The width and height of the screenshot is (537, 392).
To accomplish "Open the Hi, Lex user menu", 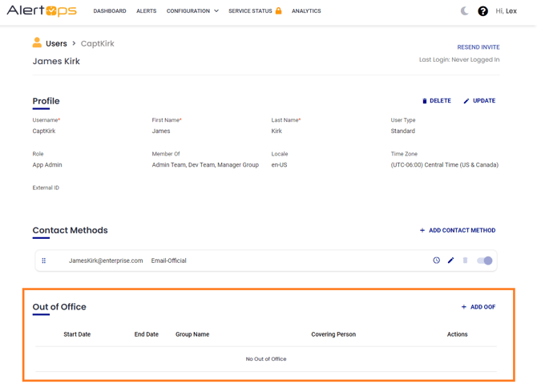I will [506, 11].
